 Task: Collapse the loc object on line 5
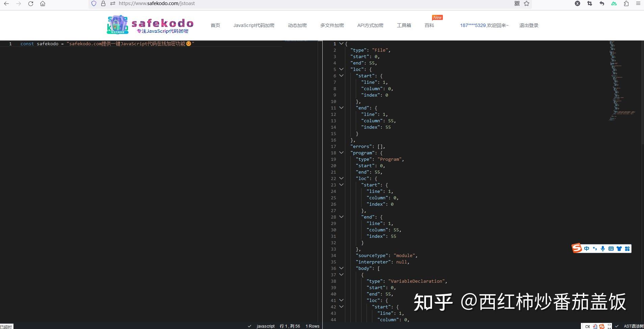[x=342, y=69]
